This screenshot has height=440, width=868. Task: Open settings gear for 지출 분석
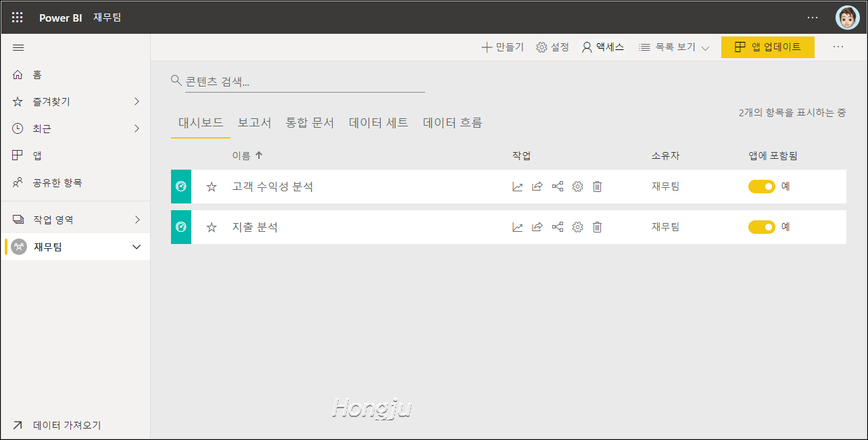577,227
